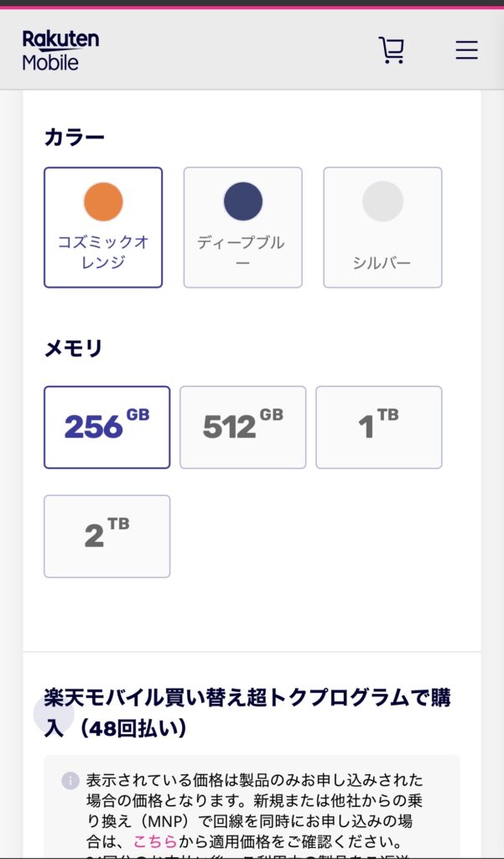The image size is (504, 859).
Task: Click the info icon beside the price notice
Action: (x=70, y=781)
